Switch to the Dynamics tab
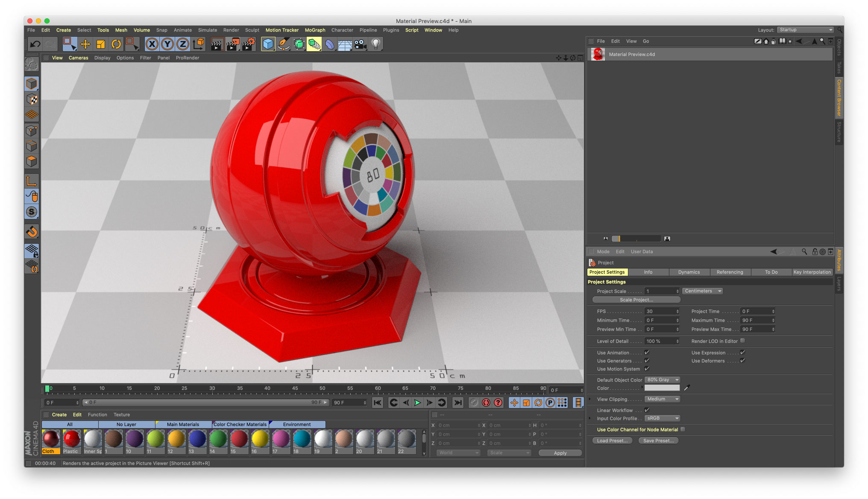 (689, 272)
